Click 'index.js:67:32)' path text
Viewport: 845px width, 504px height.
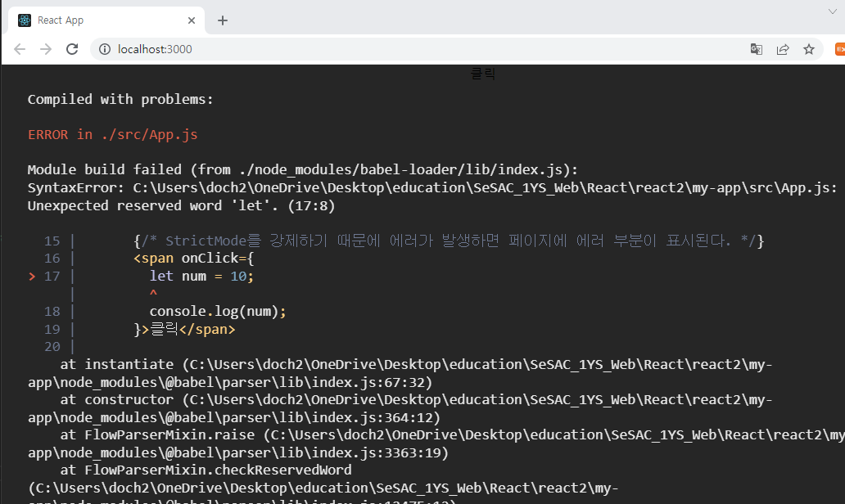[372, 382]
